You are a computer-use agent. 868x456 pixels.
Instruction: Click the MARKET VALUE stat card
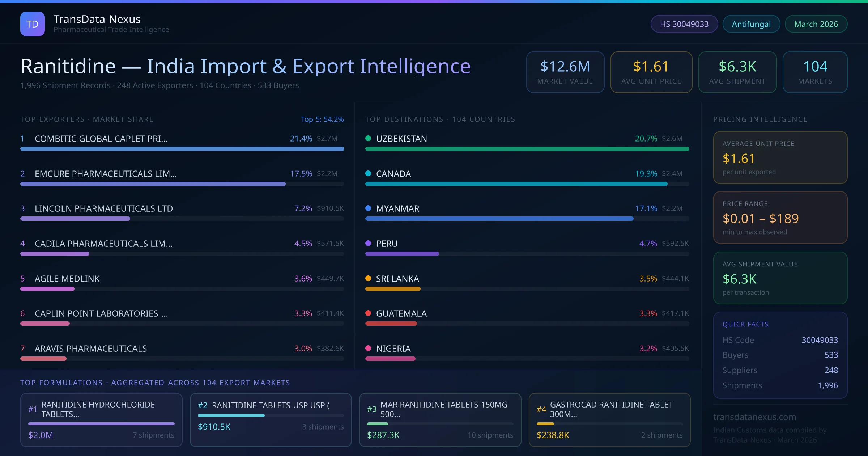565,72
